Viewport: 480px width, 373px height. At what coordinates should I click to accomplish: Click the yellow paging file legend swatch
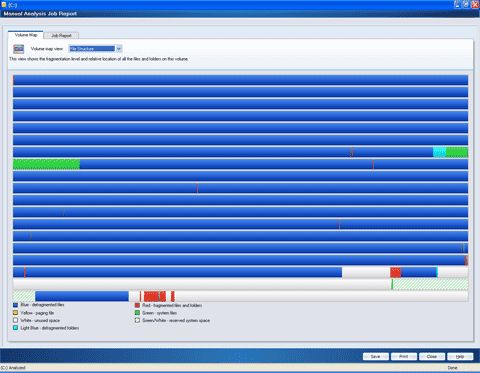coord(15,313)
